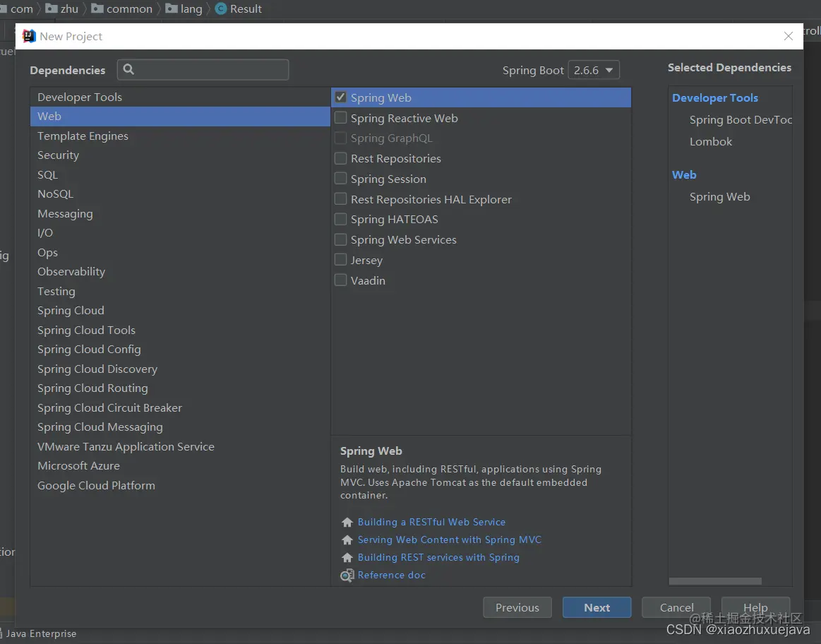Open Building a RESTful Web Service guide

pos(431,522)
